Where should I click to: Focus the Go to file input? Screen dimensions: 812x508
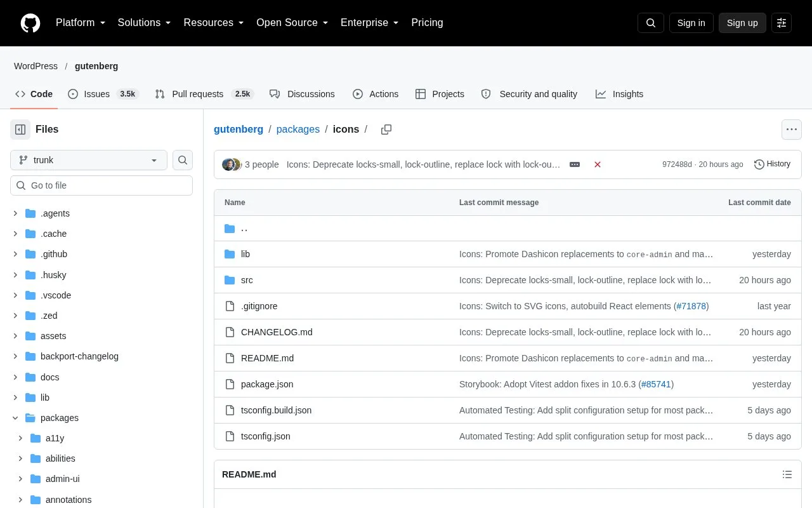coord(101,185)
